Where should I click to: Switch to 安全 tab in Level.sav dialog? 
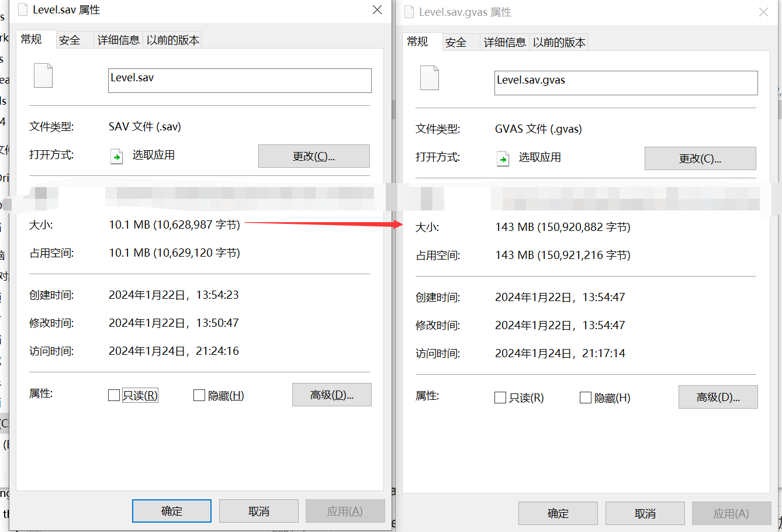[75, 40]
